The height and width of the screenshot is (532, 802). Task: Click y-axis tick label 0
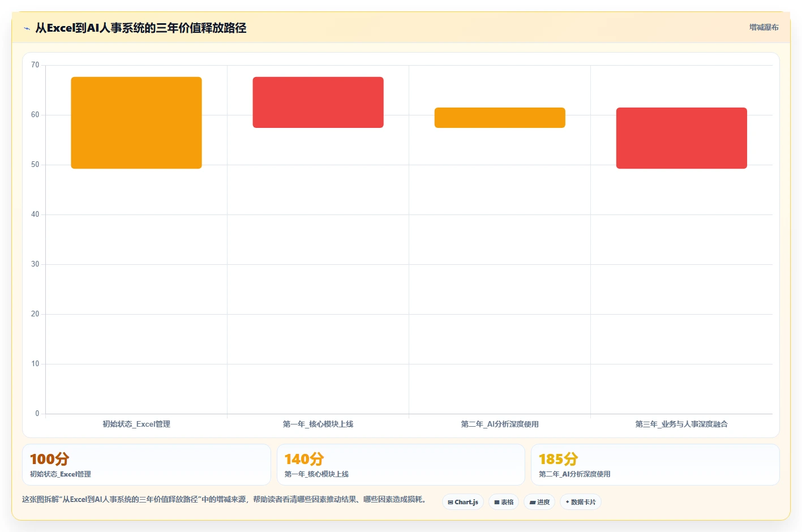[x=37, y=414]
